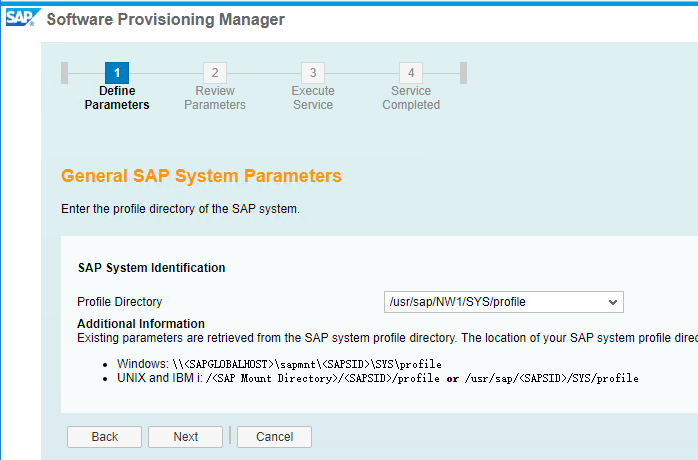Jump to the Service Completed step label
Screen dimensions: 698x460
410,98
